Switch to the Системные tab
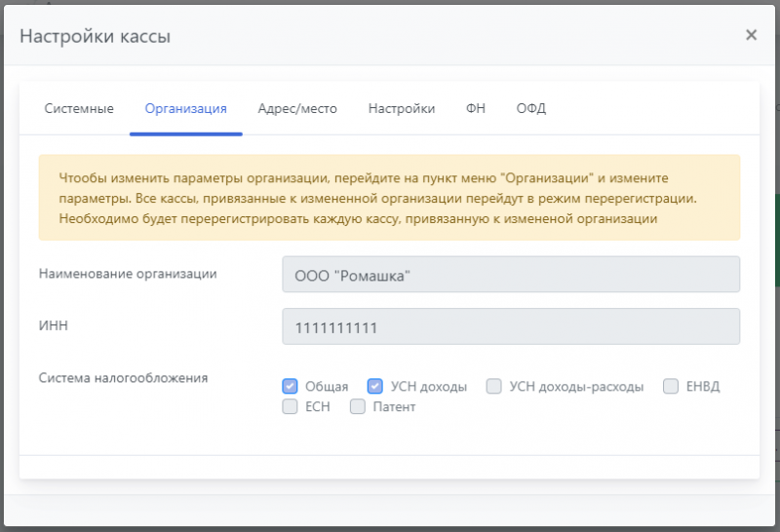The width and height of the screenshot is (780, 532). (x=79, y=108)
